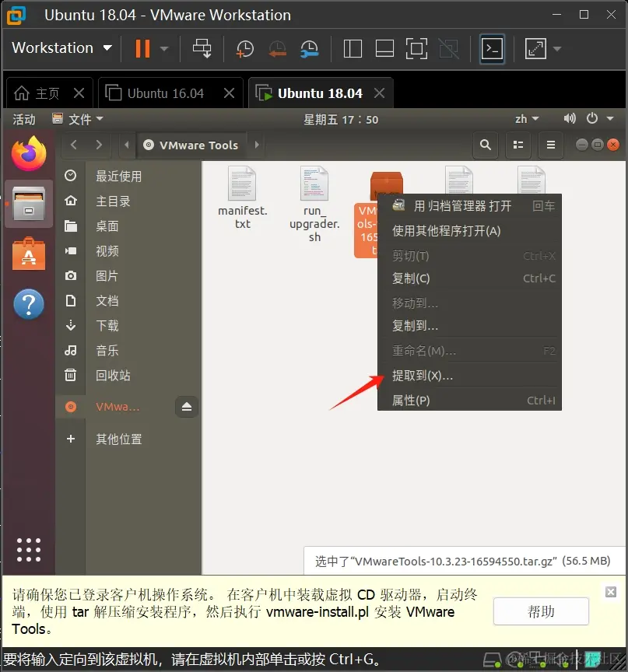Select the manifest.txt file
The height and width of the screenshot is (672, 628).
click(242, 198)
